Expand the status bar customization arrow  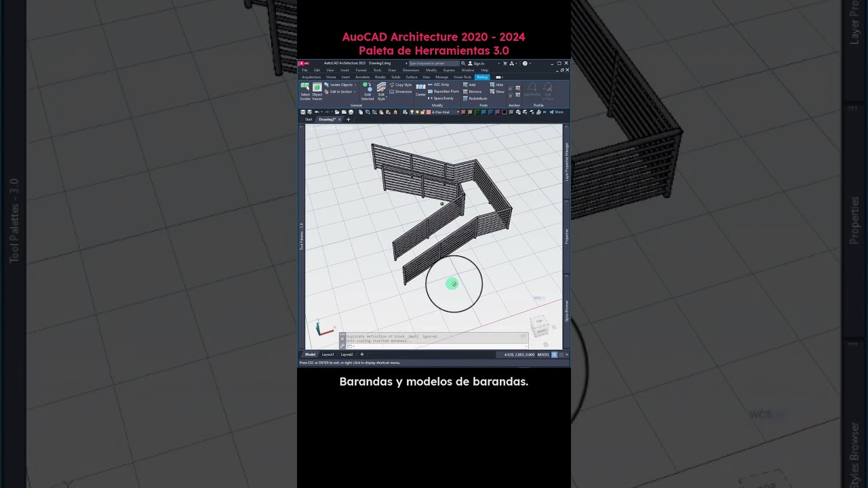567,354
